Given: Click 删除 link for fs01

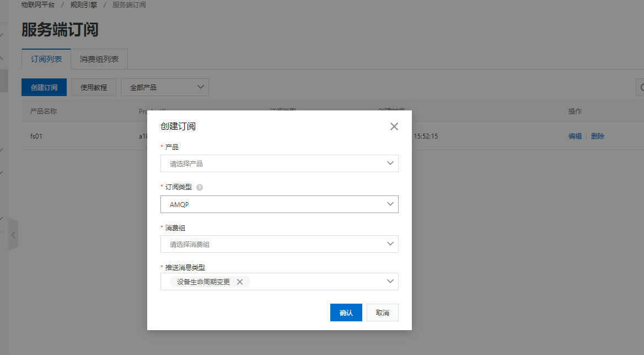Looking at the screenshot, I should (x=598, y=136).
